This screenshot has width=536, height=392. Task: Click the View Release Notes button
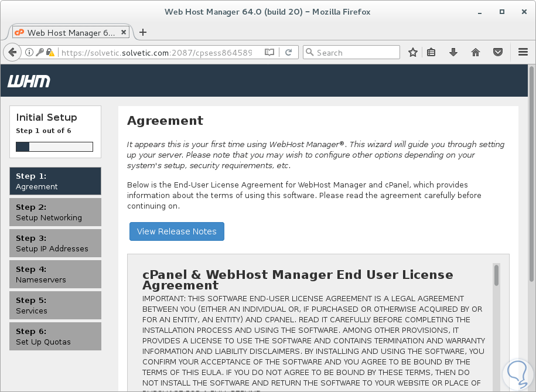[177, 231]
